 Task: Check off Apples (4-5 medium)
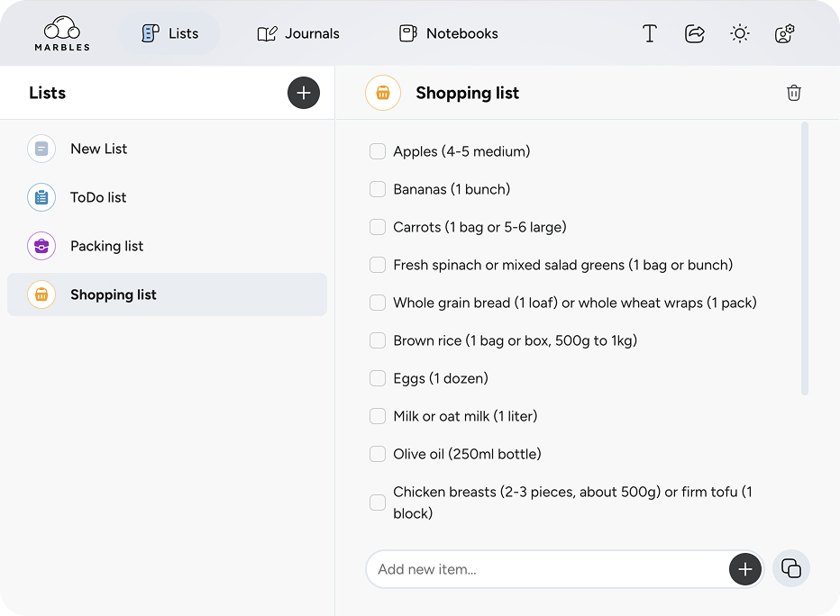pyautogui.click(x=378, y=151)
